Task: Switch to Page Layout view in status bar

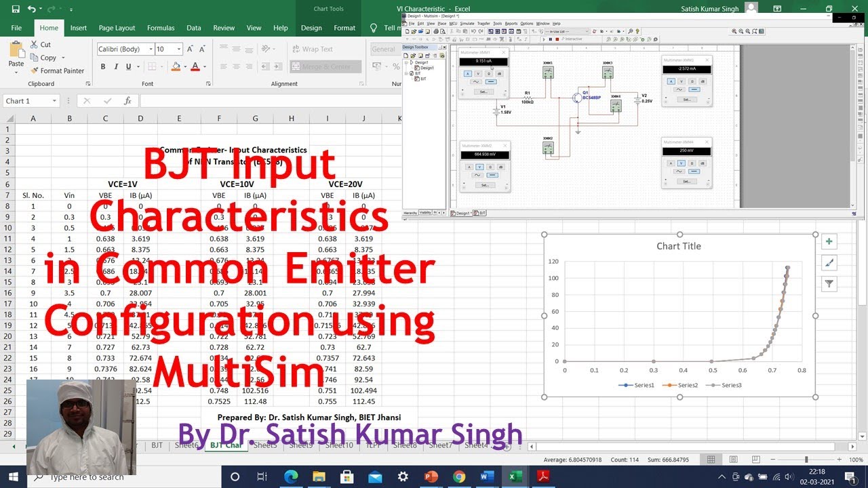Action: point(733,460)
